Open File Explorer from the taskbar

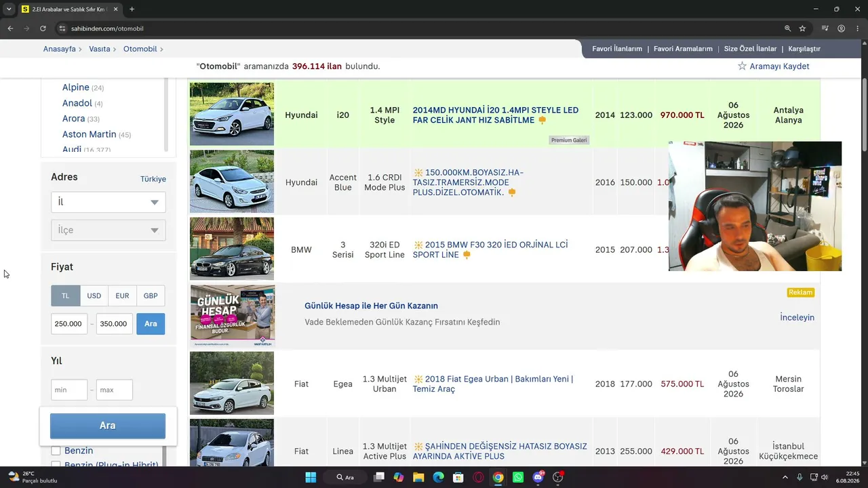[x=418, y=477]
